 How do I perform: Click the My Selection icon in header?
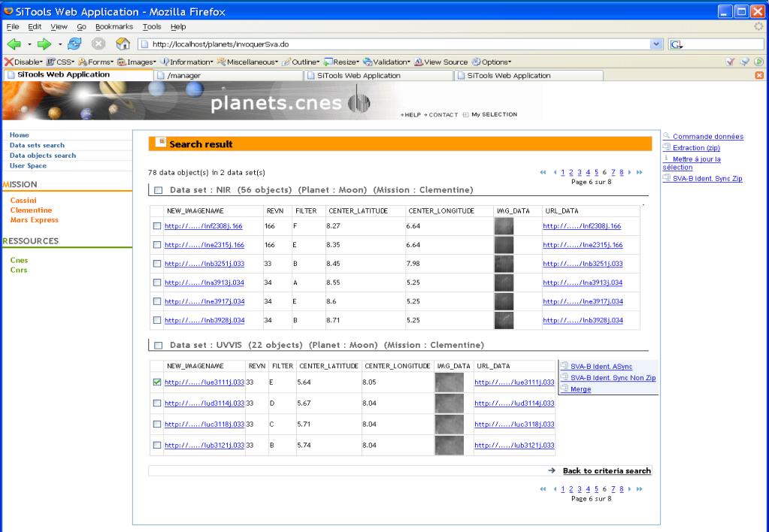click(x=466, y=115)
